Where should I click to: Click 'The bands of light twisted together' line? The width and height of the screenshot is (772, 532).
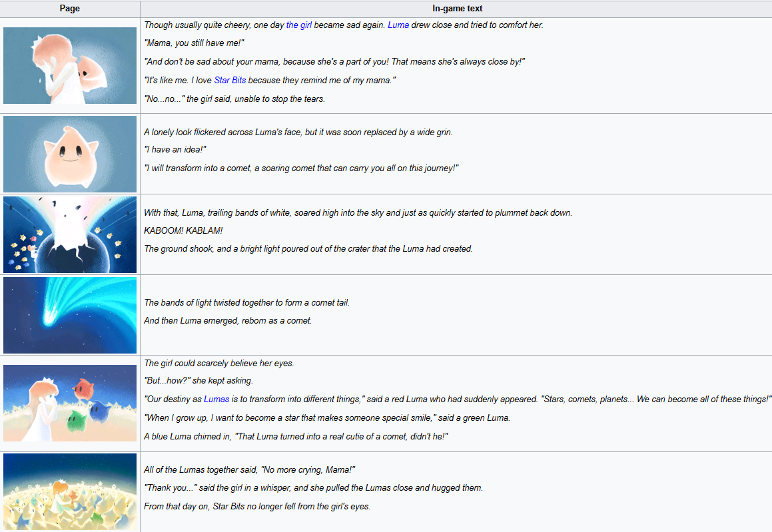pyautogui.click(x=246, y=303)
